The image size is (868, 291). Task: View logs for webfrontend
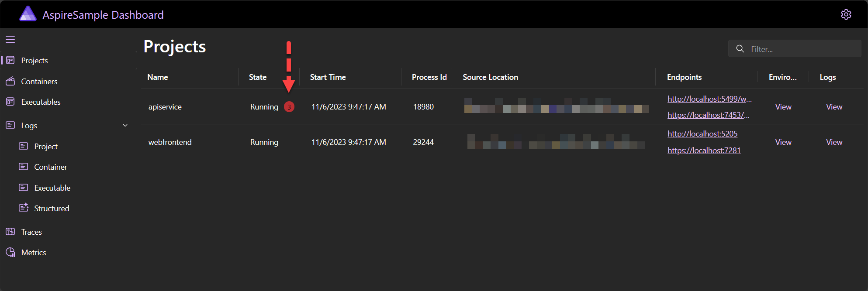click(x=834, y=142)
